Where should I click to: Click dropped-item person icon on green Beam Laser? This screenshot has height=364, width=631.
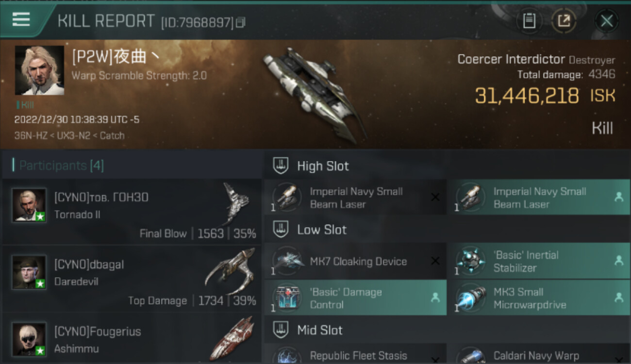pos(618,198)
